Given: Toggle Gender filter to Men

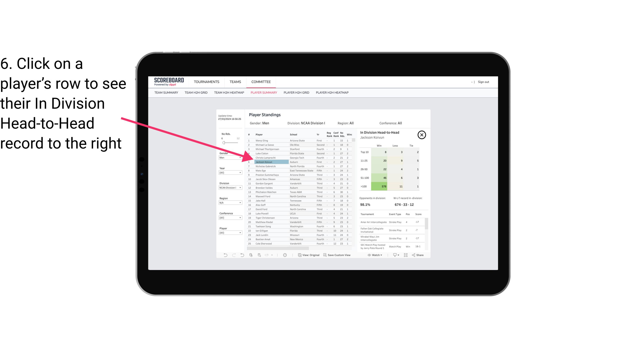Looking at the screenshot, I should [x=228, y=157].
